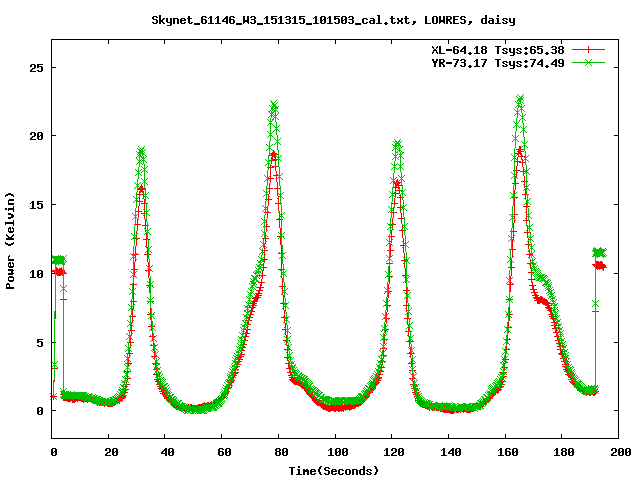Select the x-axis tick label 60

pyautogui.click(x=223, y=453)
